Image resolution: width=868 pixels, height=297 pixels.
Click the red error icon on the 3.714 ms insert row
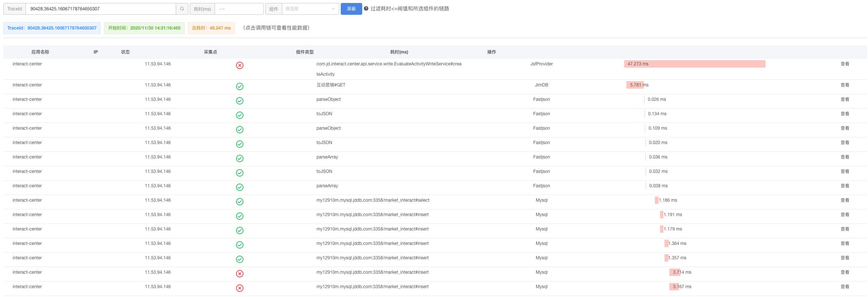tap(240, 274)
